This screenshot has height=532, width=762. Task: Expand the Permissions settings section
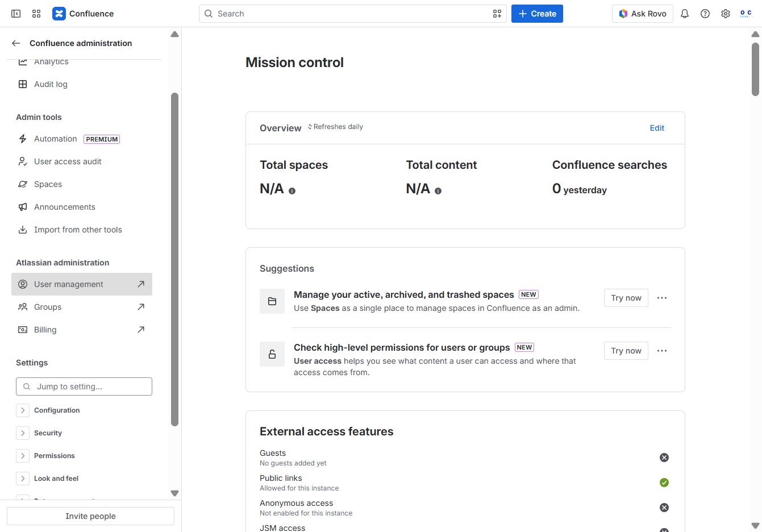tap(23, 456)
